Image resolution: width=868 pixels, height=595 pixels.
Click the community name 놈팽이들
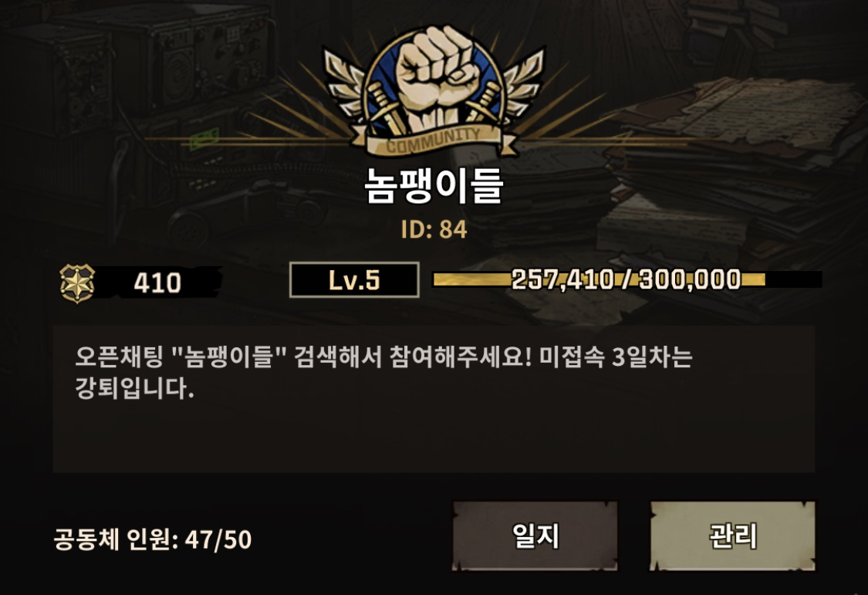[x=434, y=185]
